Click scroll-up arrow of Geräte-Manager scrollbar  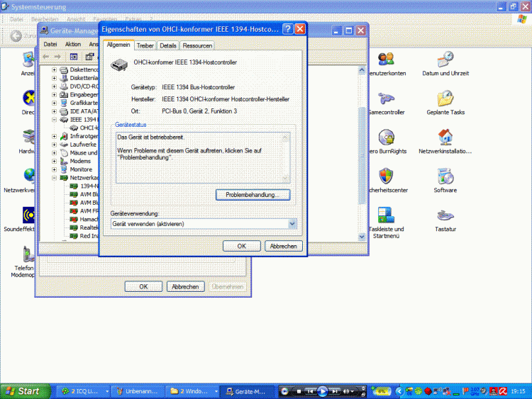click(362, 70)
